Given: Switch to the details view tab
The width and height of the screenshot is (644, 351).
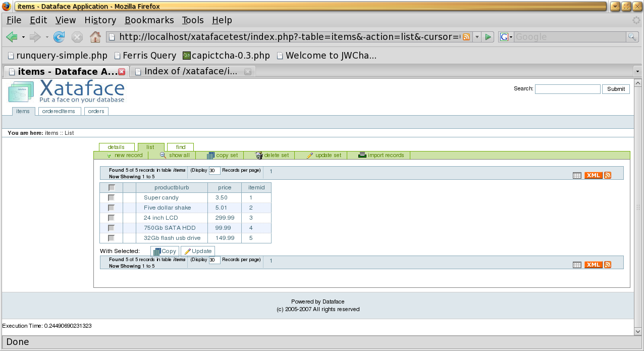Looking at the screenshot, I should coord(116,147).
